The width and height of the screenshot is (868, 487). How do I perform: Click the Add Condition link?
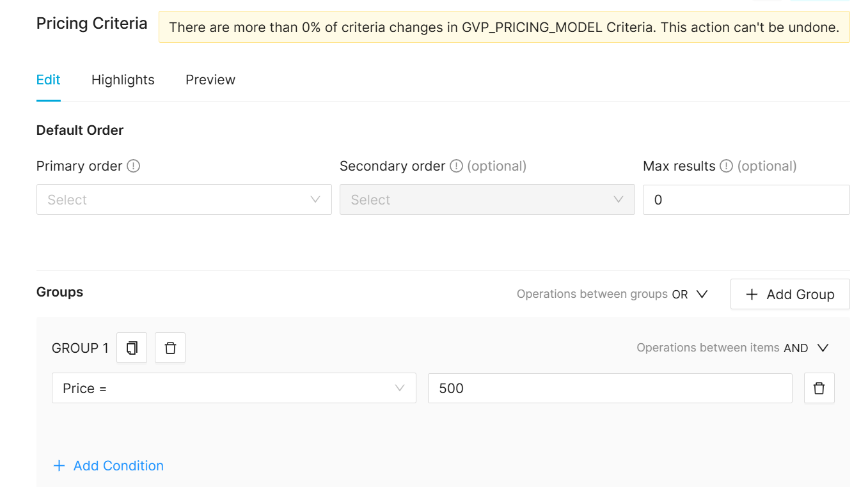click(x=118, y=466)
